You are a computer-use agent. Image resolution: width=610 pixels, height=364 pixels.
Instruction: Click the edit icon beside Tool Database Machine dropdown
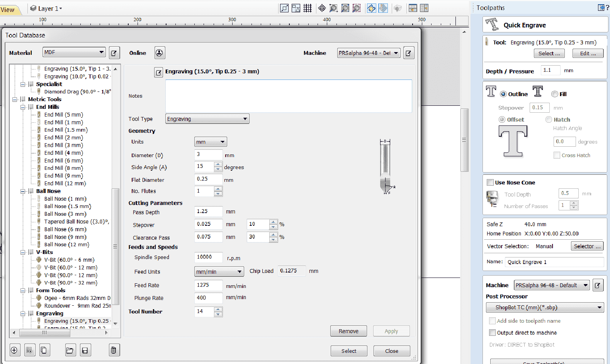(409, 53)
